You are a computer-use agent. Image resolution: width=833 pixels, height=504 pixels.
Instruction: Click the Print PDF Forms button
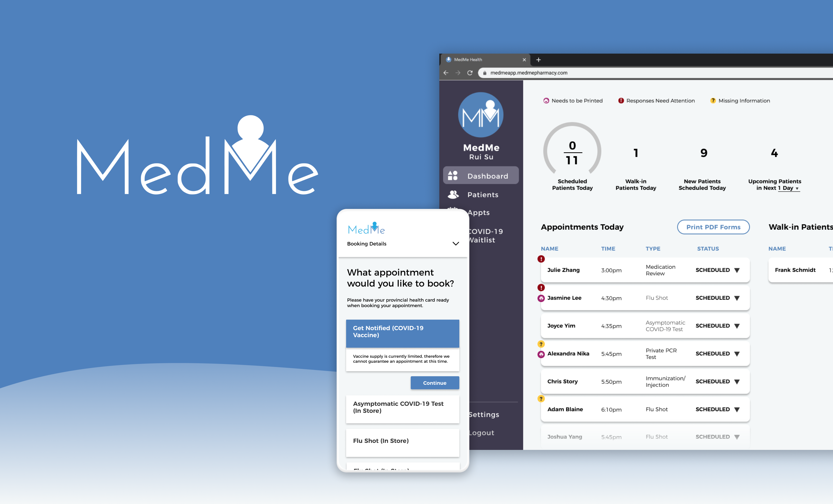pyautogui.click(x=713, y=226)
